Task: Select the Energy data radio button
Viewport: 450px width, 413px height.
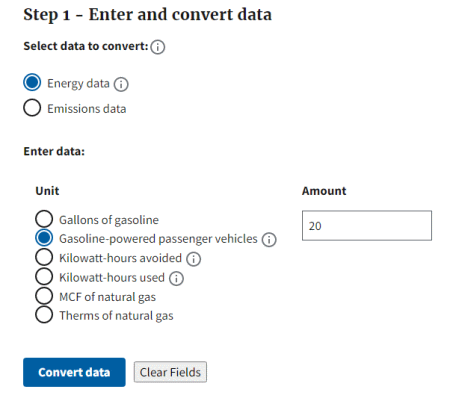Action: tap(32, 82)
